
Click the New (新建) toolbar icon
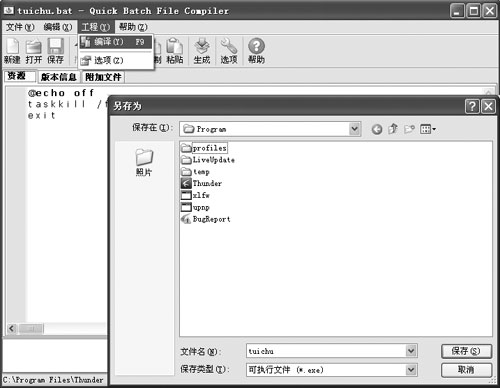[x=13, y=51]
